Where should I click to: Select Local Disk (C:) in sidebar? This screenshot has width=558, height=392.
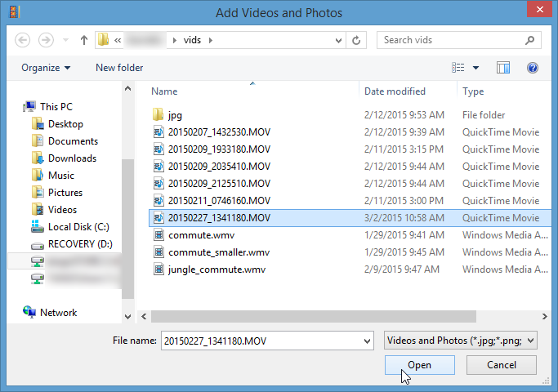(x=78, y=227)
